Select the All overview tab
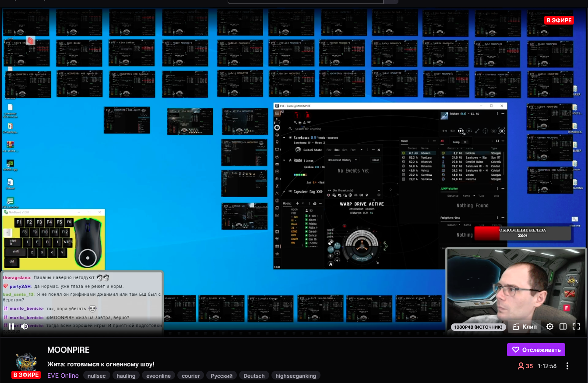The width and height of the screenshot is (588, 383). (x=442, y=141)
